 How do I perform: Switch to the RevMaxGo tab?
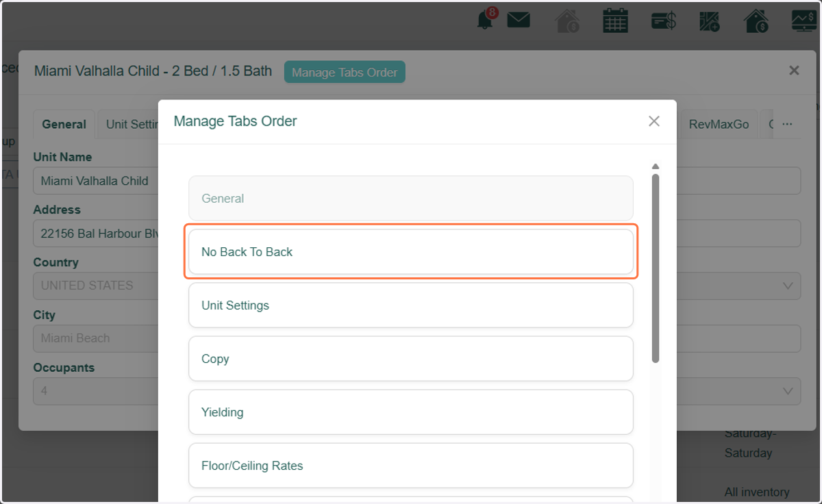719,125
